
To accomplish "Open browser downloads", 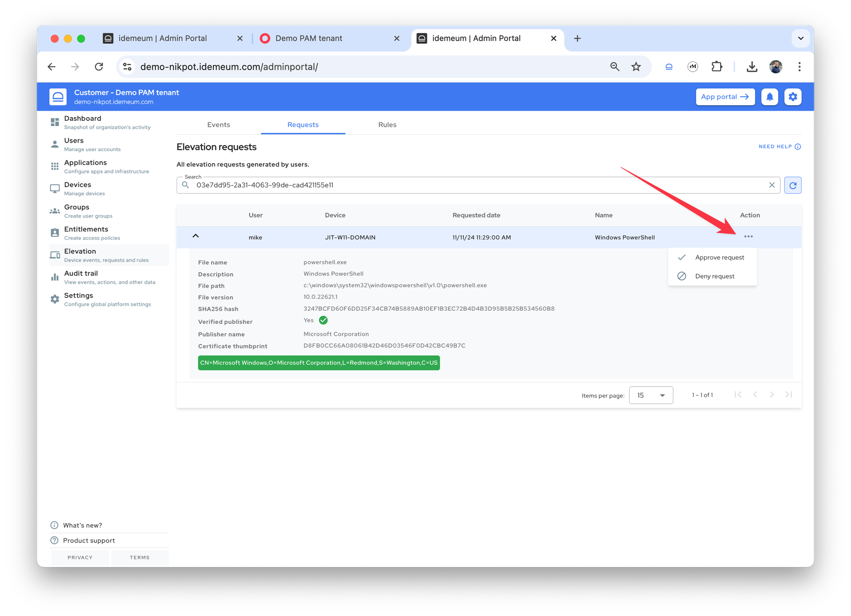I will pos(752,66).
